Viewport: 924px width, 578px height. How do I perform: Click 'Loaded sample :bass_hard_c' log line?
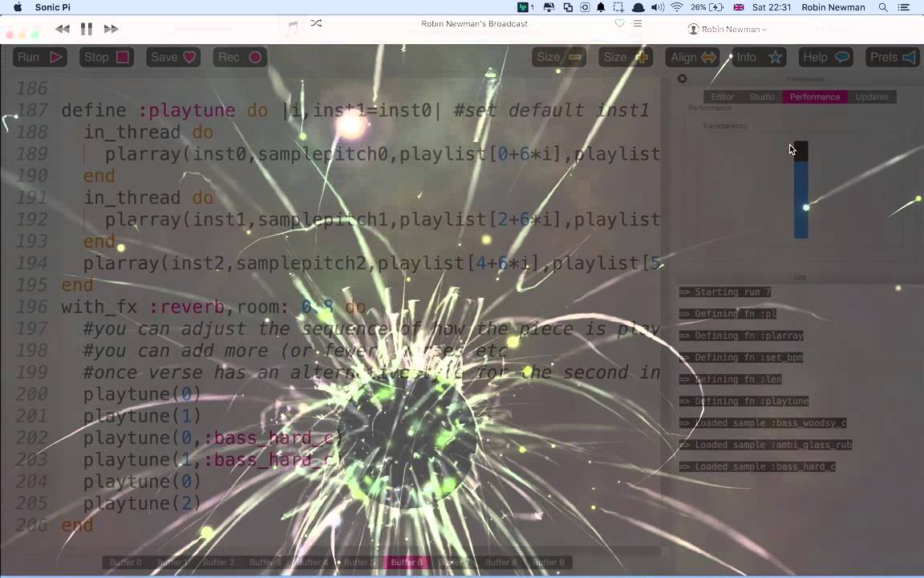click(x=757, y=466)
